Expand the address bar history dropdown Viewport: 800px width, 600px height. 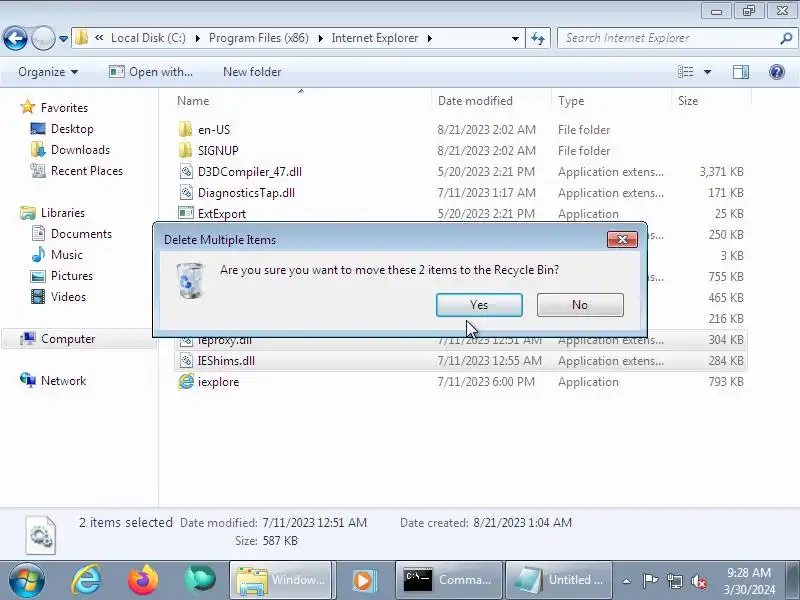[515, 39]
